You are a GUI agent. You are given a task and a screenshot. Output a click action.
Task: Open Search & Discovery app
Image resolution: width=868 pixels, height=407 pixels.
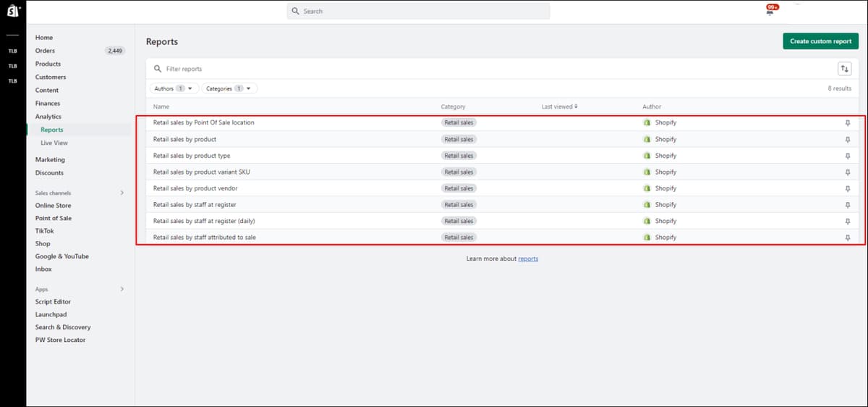tap(63, 327)
